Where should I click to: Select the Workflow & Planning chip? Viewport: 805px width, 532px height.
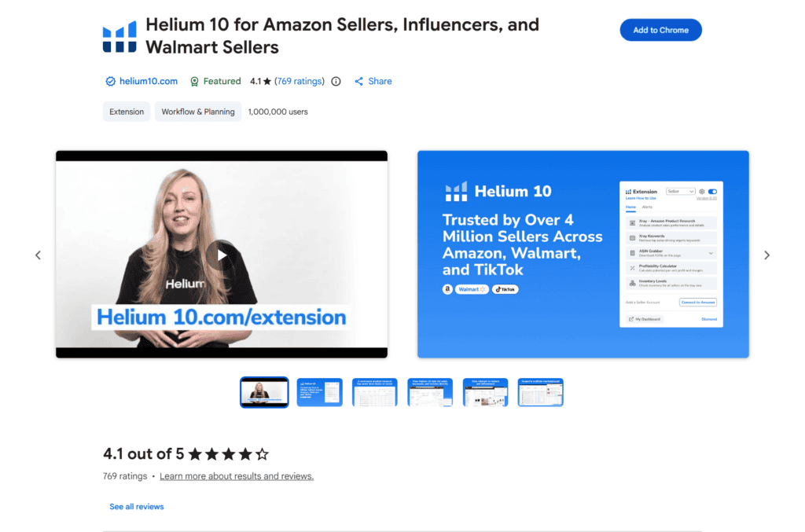[198, 112]
